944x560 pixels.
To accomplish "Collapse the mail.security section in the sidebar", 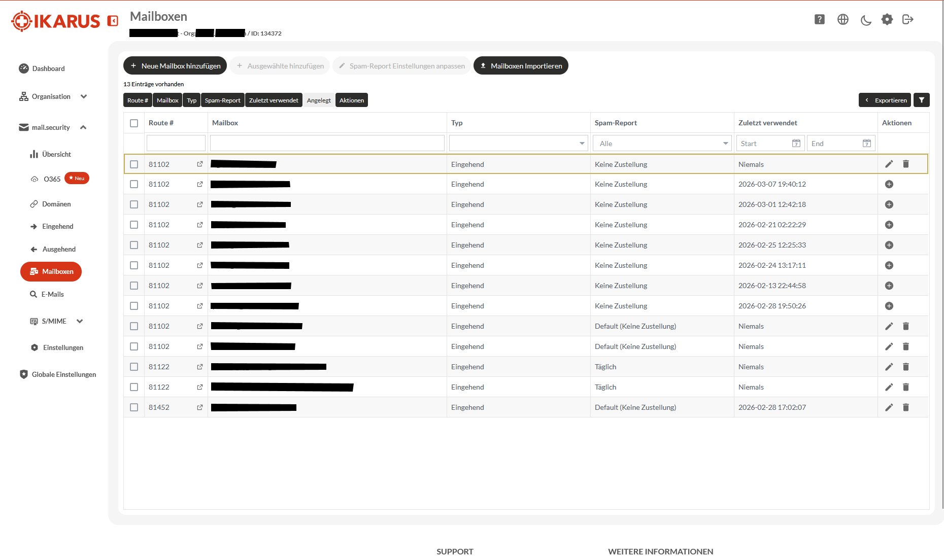I will tap(83, 127).
